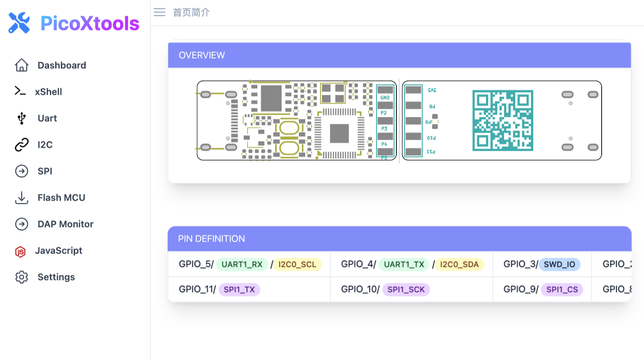
Task: Click the GPIO_9/ cell text
Action: click(x=521, y=289)
